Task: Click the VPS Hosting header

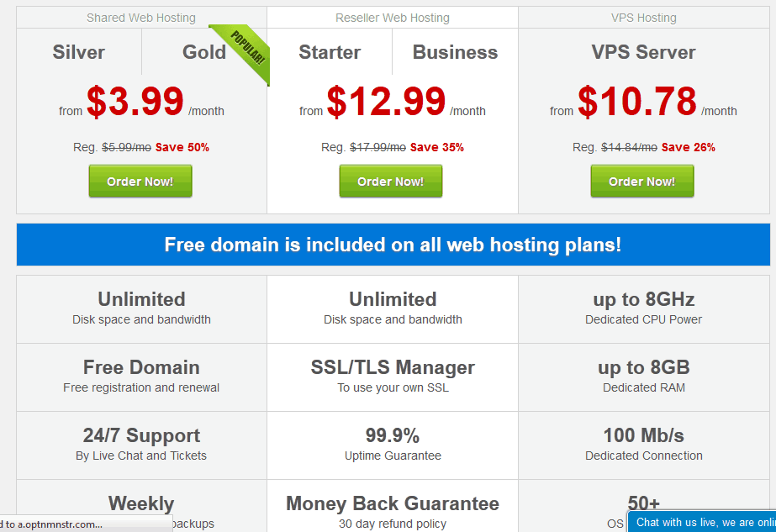Action: coord(643,18)
